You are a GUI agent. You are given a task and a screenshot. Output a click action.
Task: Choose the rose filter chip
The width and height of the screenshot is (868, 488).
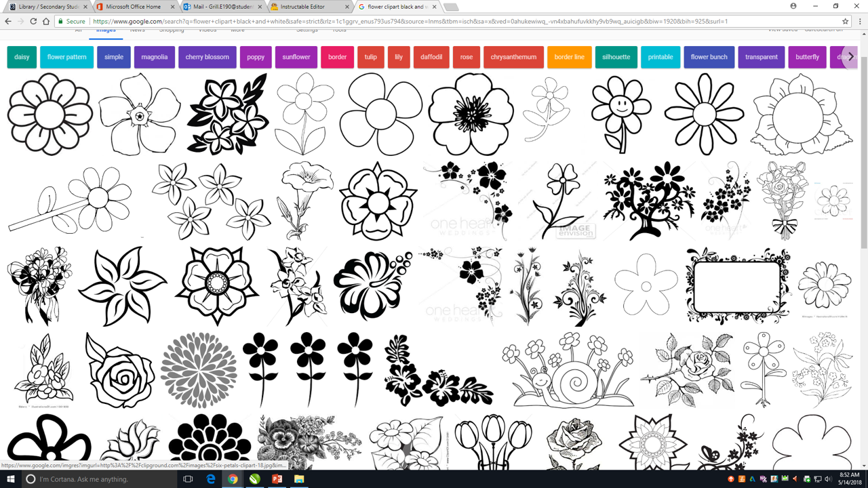[x=467, y=57]
